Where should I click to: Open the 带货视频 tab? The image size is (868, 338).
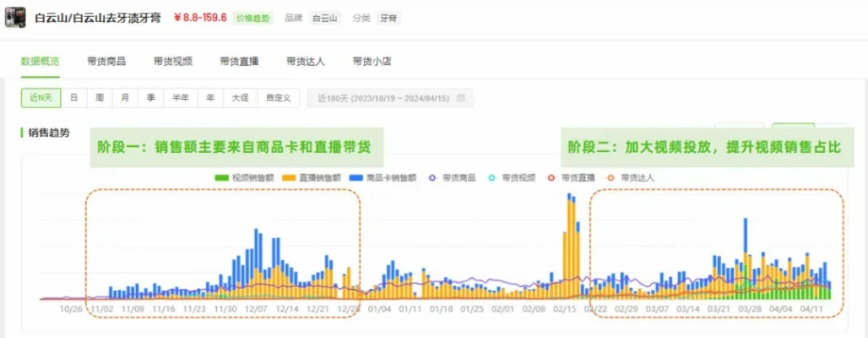(x=173, y=62)
